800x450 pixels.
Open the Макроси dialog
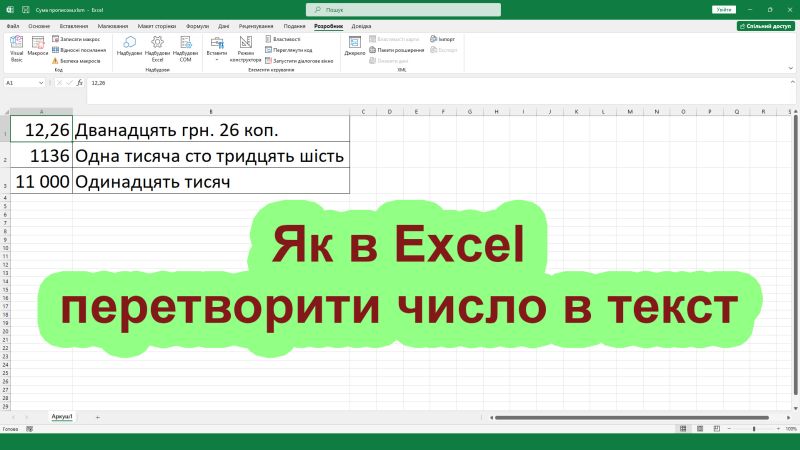[38, 46]
